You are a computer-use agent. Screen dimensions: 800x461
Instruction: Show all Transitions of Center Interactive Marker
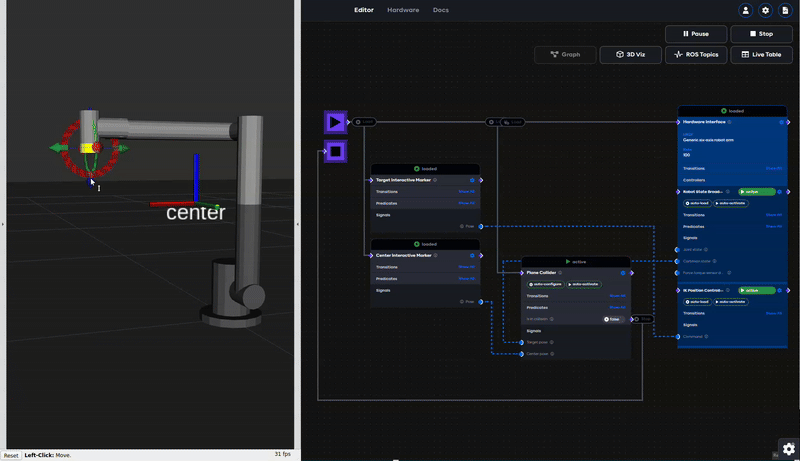point(466,267)
